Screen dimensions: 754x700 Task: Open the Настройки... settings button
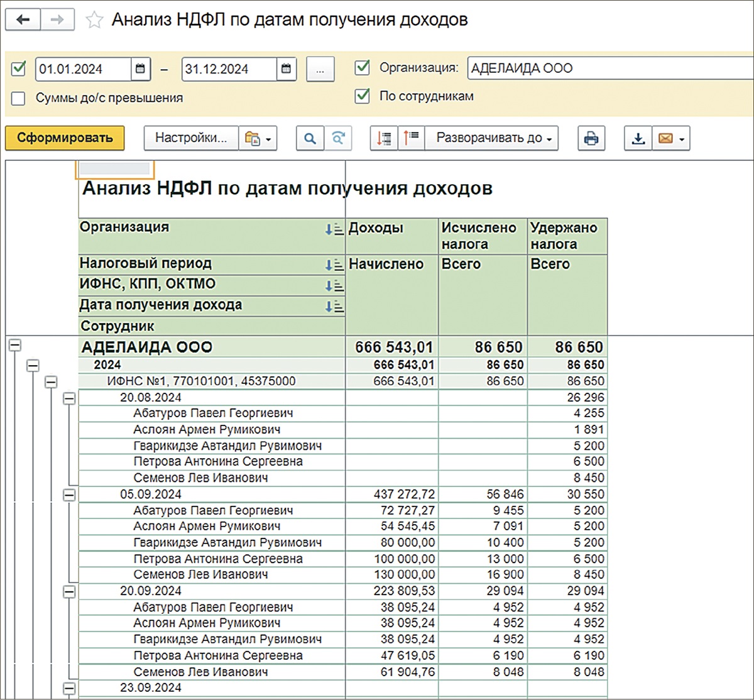click(x=191, y=138)
